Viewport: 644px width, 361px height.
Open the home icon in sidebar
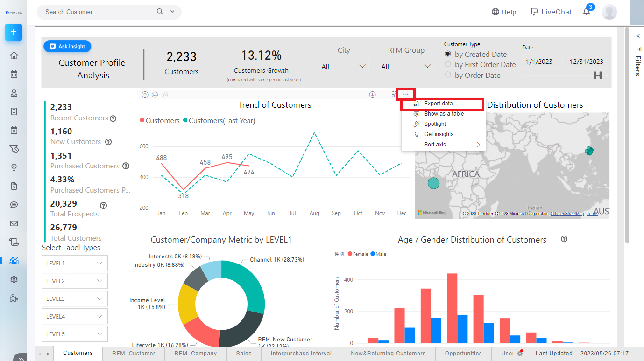pyautogui.click(x=14, y=56)
